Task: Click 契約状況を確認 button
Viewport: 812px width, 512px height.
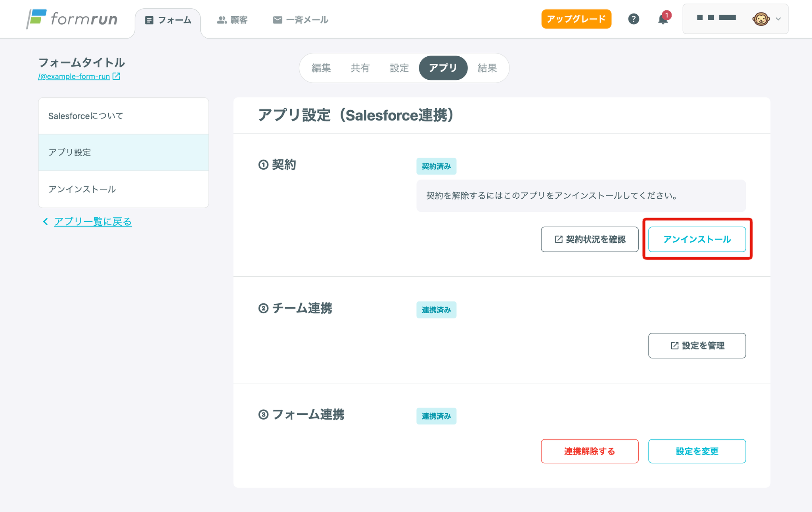Action: click(x=590, y=239)
